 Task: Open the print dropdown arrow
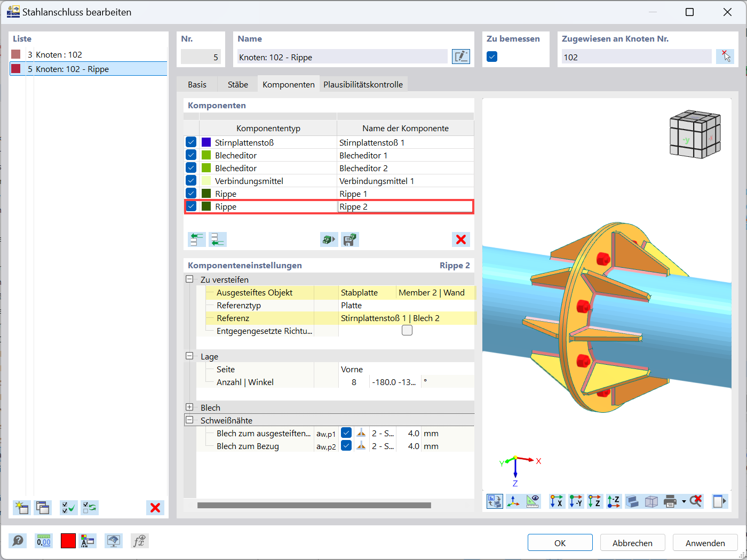684,501
